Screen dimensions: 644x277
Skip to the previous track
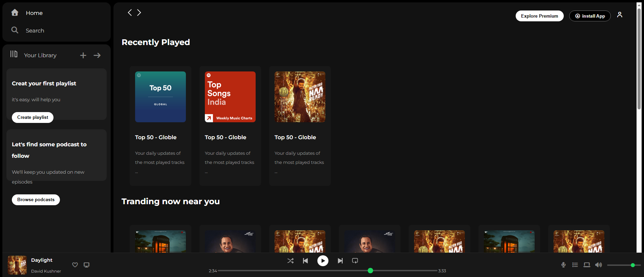[x=305, y=261]
